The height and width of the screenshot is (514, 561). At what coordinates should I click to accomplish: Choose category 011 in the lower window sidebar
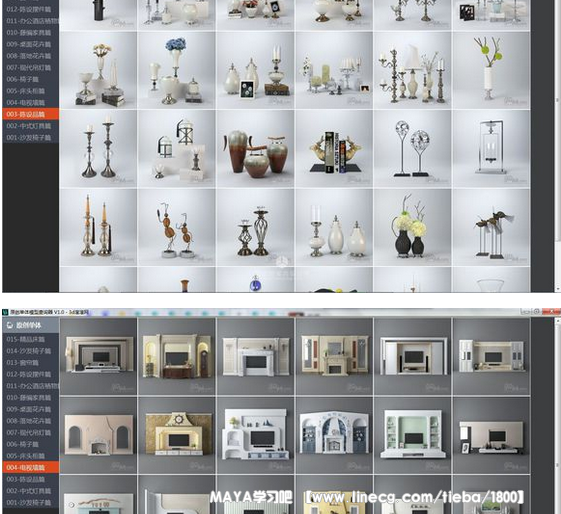pos(31,386)
